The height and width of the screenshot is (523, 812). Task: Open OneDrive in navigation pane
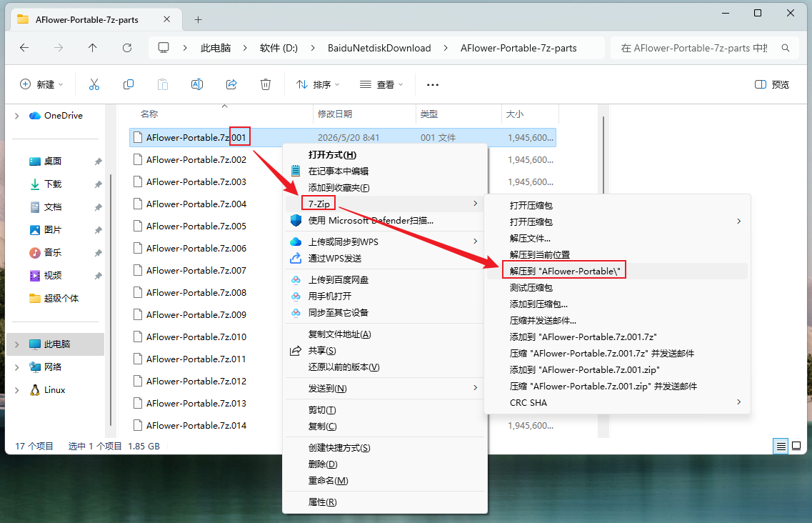point(63,116)
